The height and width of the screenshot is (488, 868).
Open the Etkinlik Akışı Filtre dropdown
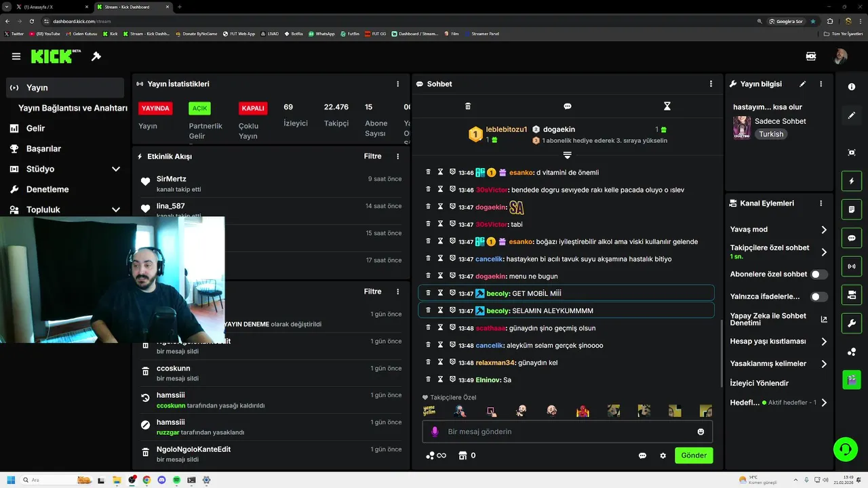[x=372, y=157]
